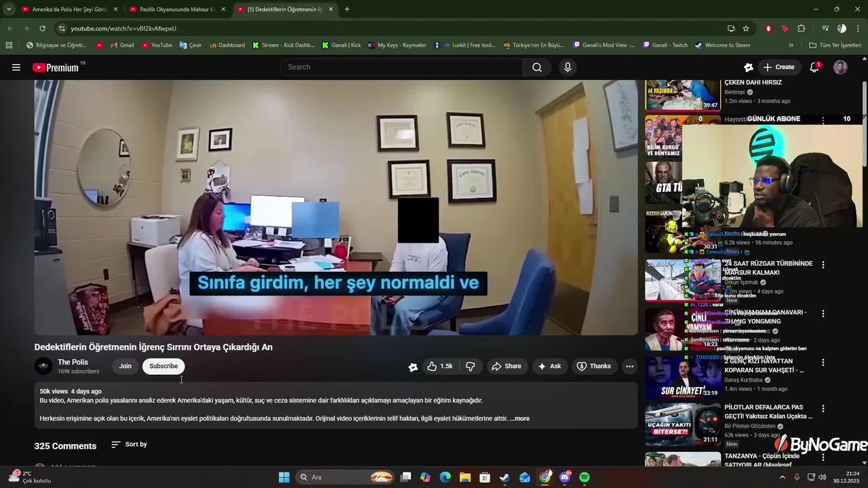This screenshot has height=488, width=868.
Task: Click the site info icon in the address bar
Action: coord(62,28)
